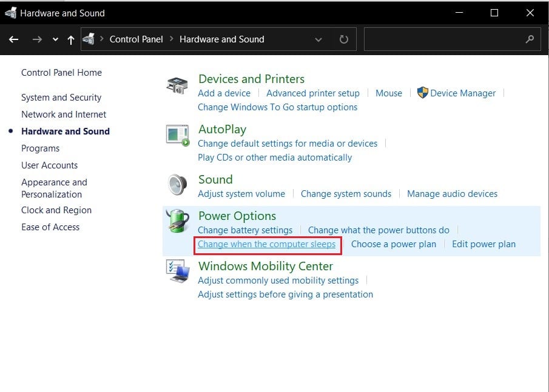Viewport: 549px width, 392px height.
Task: Open Device Manager link
Action: click(462, 93)
